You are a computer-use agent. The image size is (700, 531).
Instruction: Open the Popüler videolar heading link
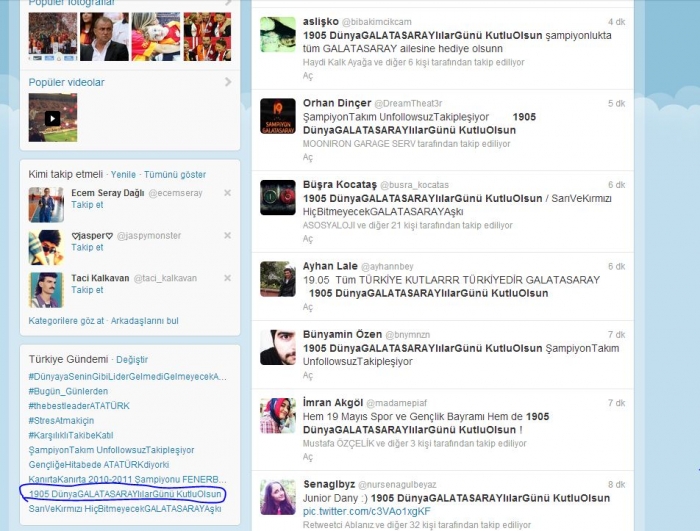click(x=67, y=82)
